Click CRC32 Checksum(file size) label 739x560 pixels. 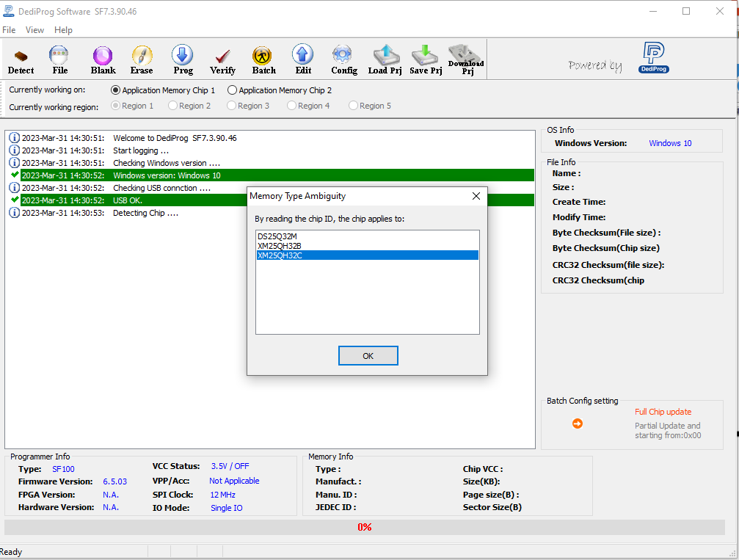[608, 265]
